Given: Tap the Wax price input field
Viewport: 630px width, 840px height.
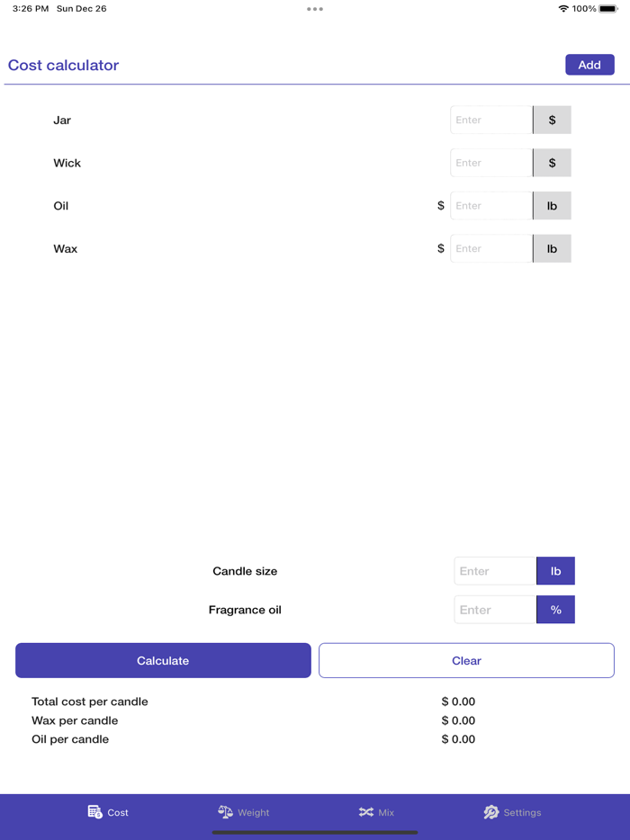Looking at the screenshot, I should tap(491, 249).
